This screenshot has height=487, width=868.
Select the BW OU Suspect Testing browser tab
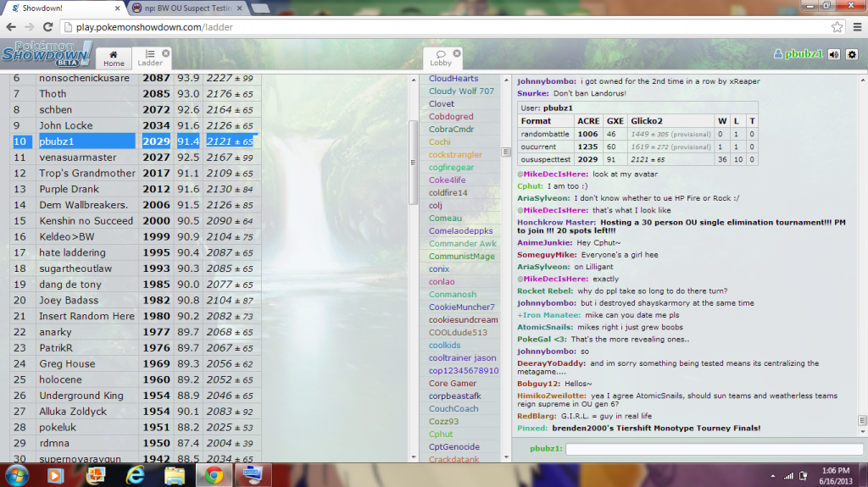point(186,8)
